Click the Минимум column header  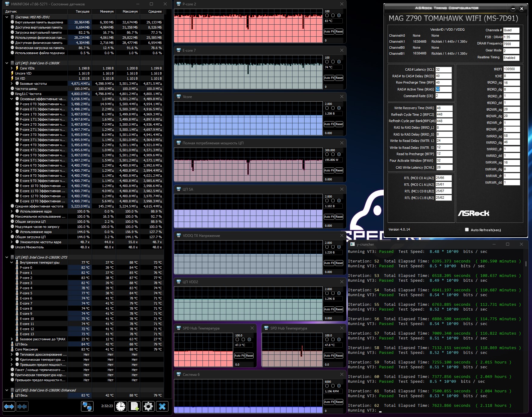(104, 11)
